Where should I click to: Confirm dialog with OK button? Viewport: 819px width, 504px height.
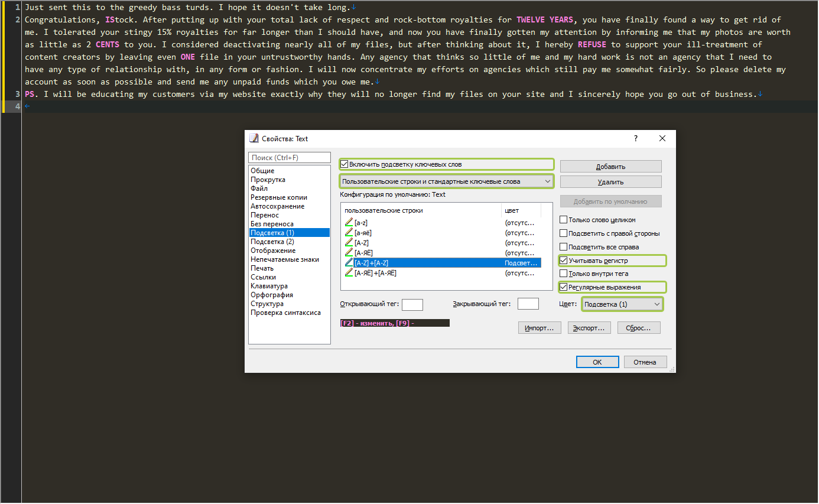597,362
